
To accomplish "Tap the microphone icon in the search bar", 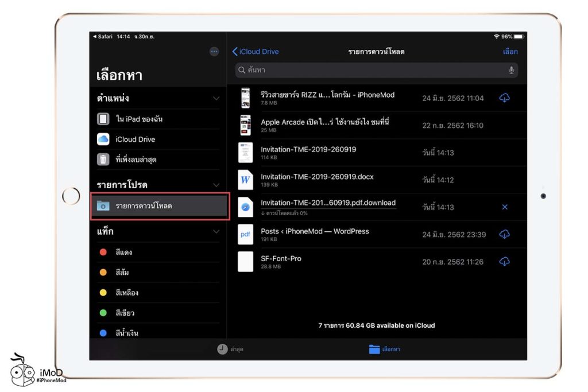I will tap(510, 69).
